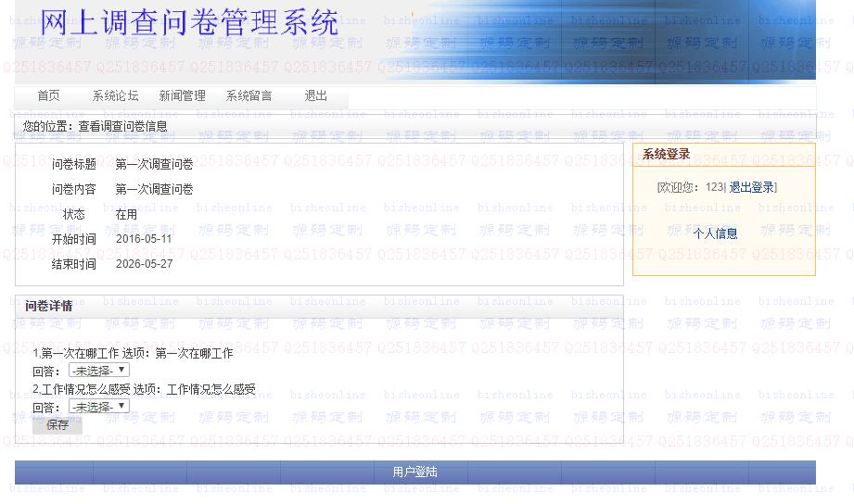The image size is (854, 504).
Task: Click the 结束时间 label
Action: tap(73, 265)
